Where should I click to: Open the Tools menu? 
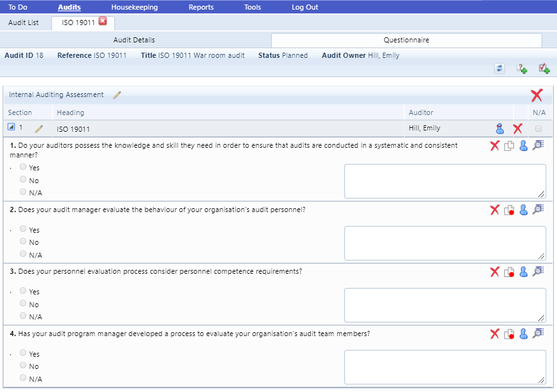252,7
